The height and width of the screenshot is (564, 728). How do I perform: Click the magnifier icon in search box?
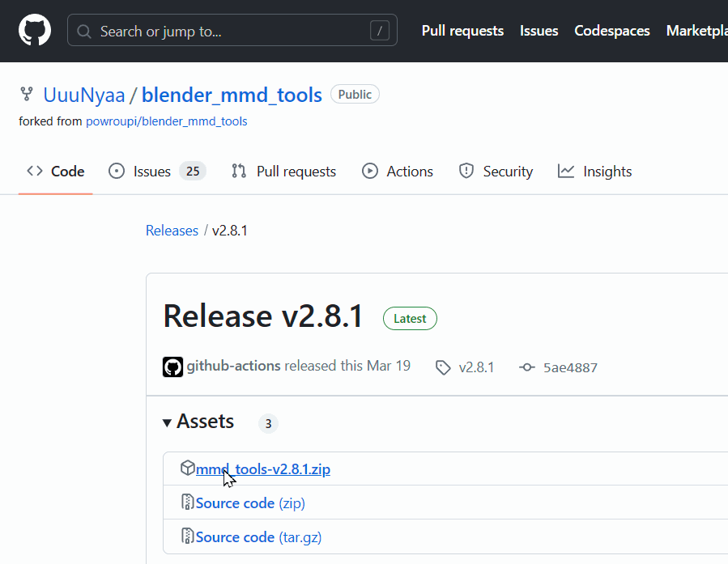tap(84, 31)
